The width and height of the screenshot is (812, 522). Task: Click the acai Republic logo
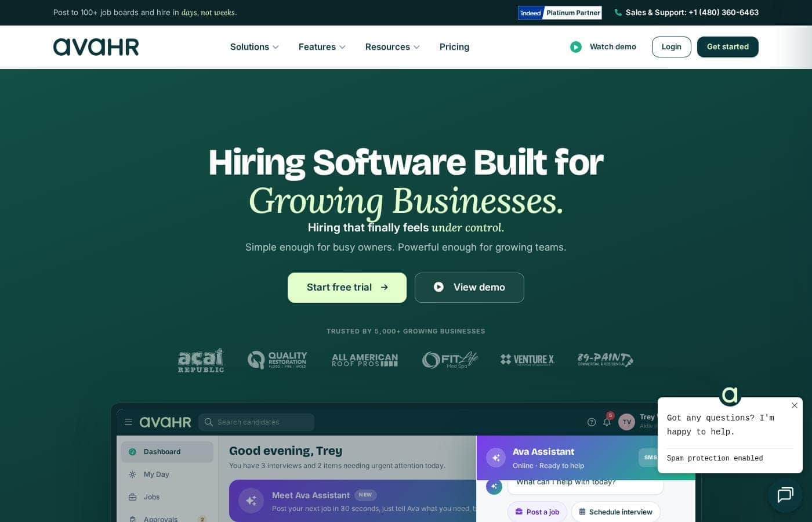click(201, 360)
